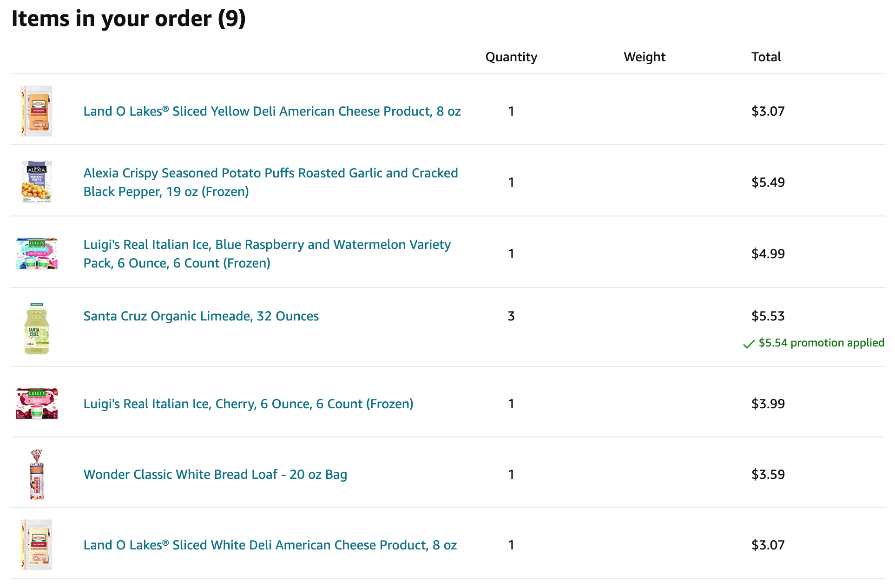Open Land O Lakes Sliced White Deli American link
The image size is (895, 588).
270,545
